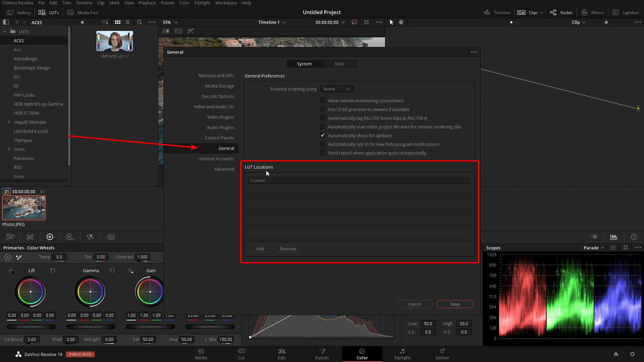Switch to the User preferences tab
Image resolution: width=644 pixels, height=362 pixels.
coord(340,64)
